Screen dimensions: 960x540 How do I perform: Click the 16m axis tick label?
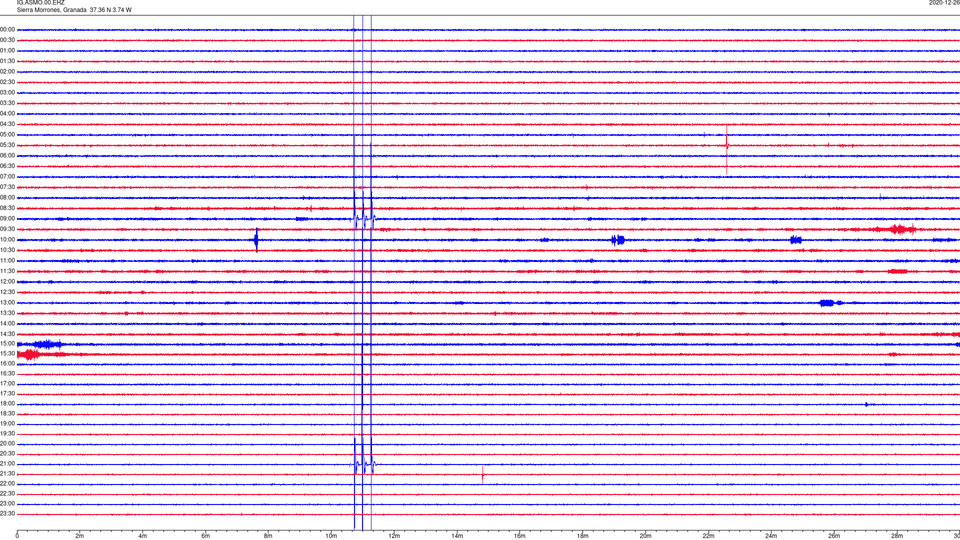[x=520, y=536]
